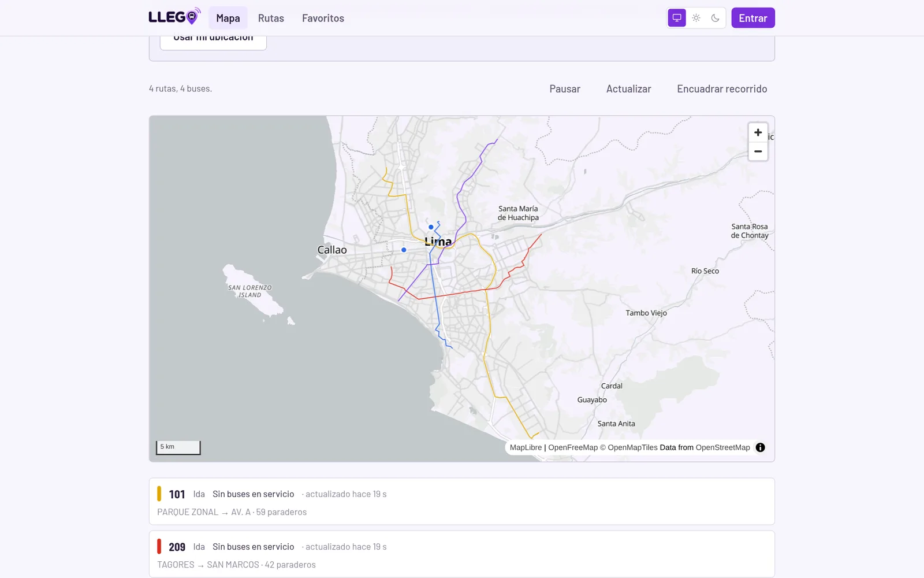Expand route 101 card
The image size is (924, 578).
[462, 502]
